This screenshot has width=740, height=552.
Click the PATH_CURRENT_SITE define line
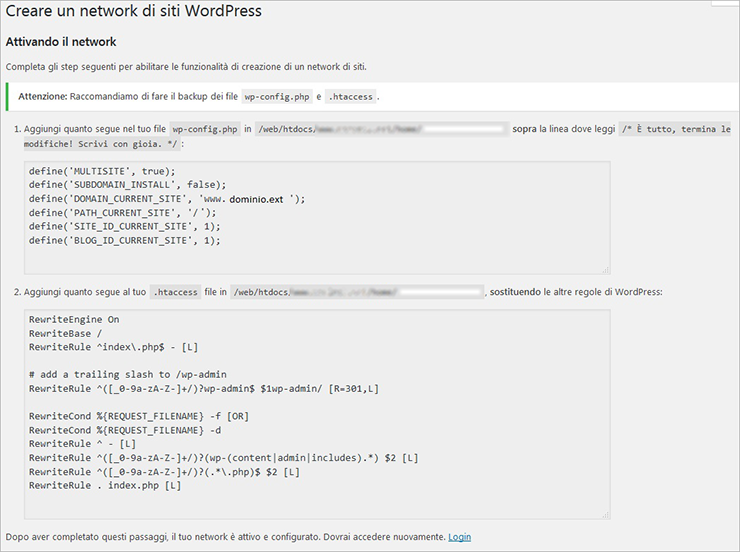pyautogui.click(x=123, y=213)
